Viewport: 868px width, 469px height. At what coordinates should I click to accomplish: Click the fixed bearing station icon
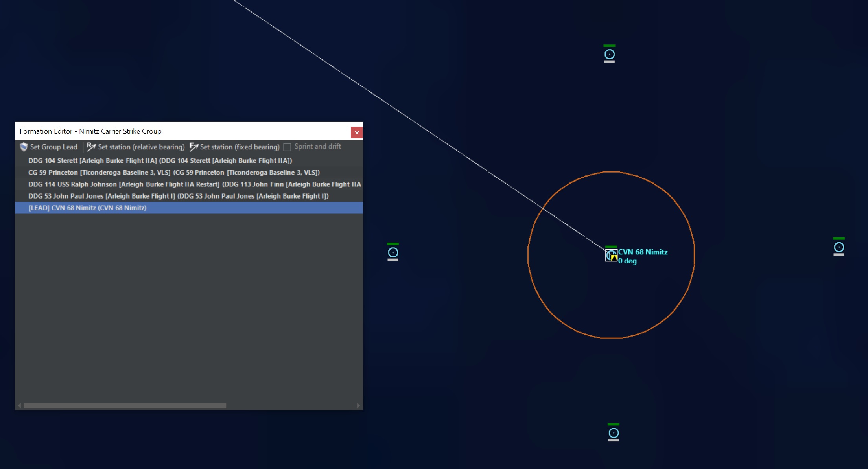(194, 147)
